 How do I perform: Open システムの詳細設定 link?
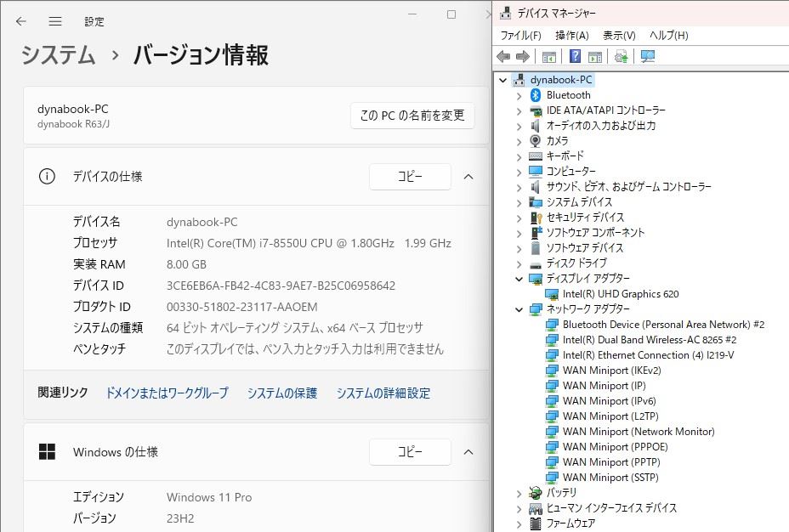coord(383,393)
